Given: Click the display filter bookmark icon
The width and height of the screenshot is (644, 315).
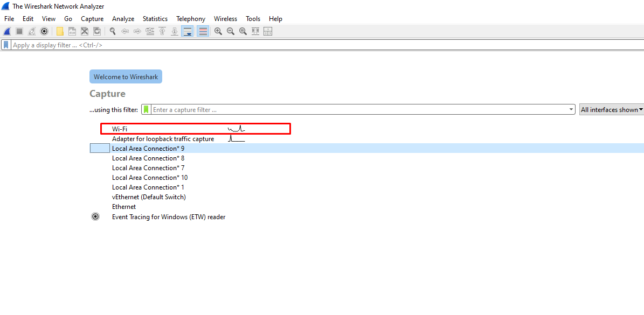Looking at the screenshot, I should pos(6,45).
